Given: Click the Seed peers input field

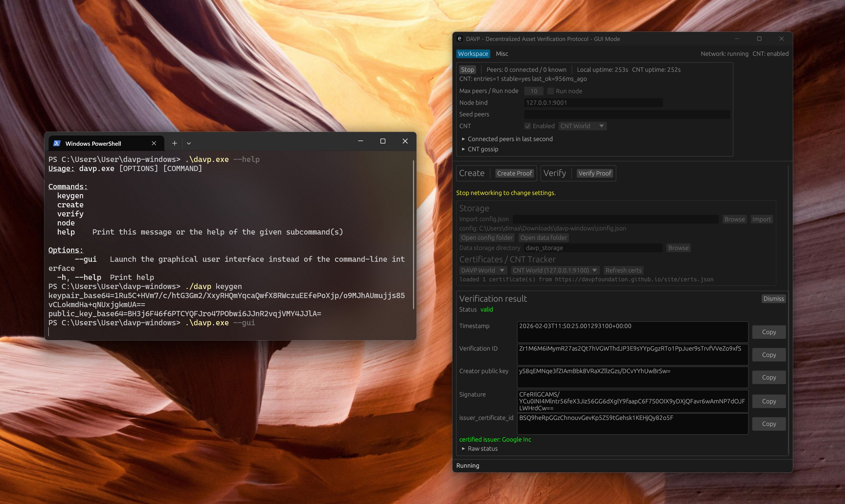Looking at the screenshot, I should coord(627,114).
